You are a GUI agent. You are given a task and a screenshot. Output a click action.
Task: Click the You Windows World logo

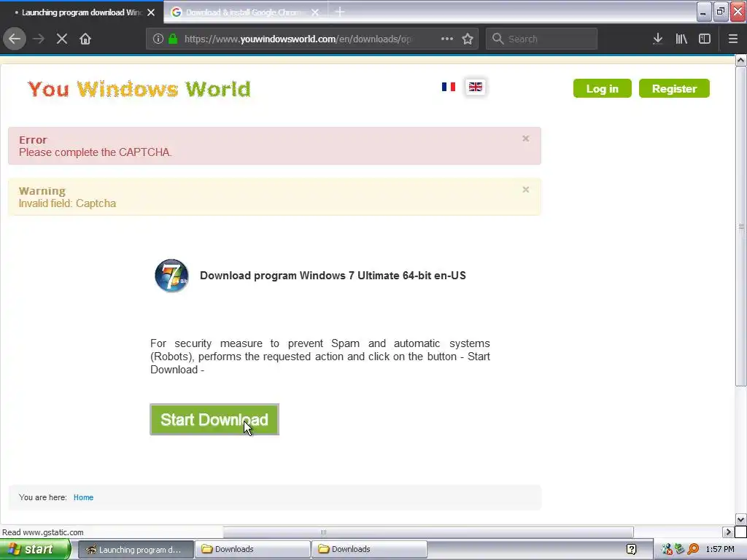coord(139,89)
